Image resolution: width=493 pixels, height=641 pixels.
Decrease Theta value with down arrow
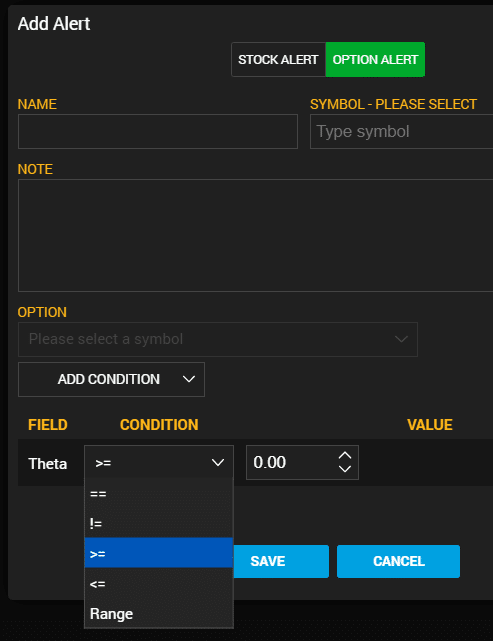click(345, 469)
